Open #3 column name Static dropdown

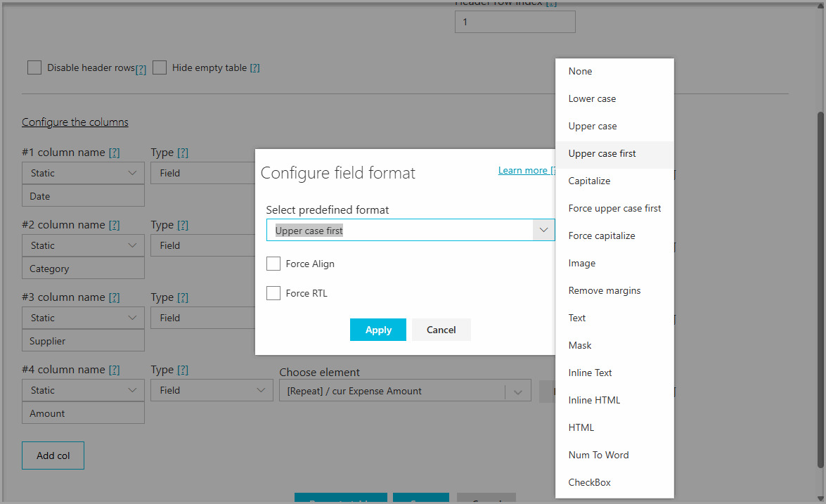point(83,318)
